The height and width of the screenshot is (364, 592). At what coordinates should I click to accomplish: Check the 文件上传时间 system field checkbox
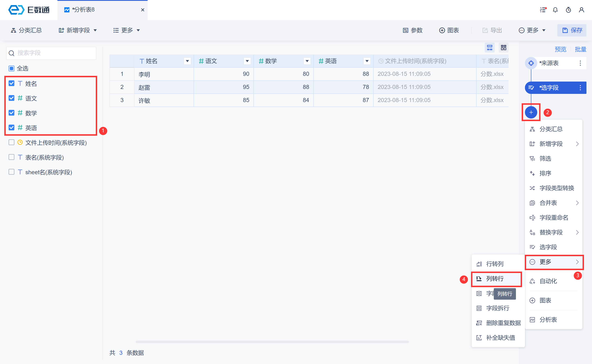pos(11,142)
